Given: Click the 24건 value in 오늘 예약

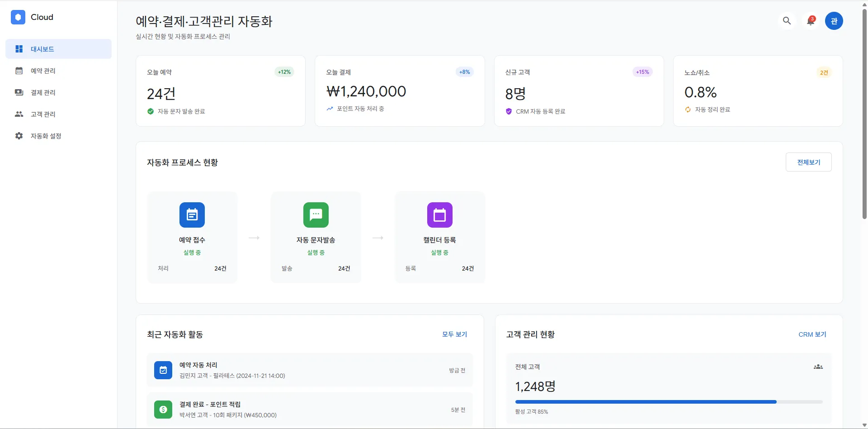Looking at the screenshot, I should tap(161, 94).
